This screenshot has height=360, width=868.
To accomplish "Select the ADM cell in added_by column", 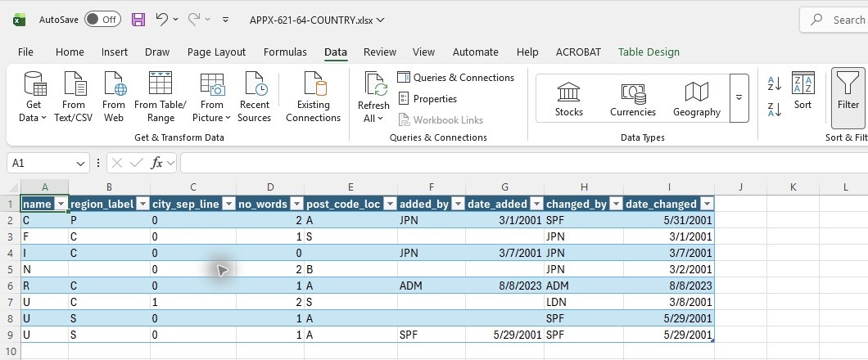I will (432, 286).
